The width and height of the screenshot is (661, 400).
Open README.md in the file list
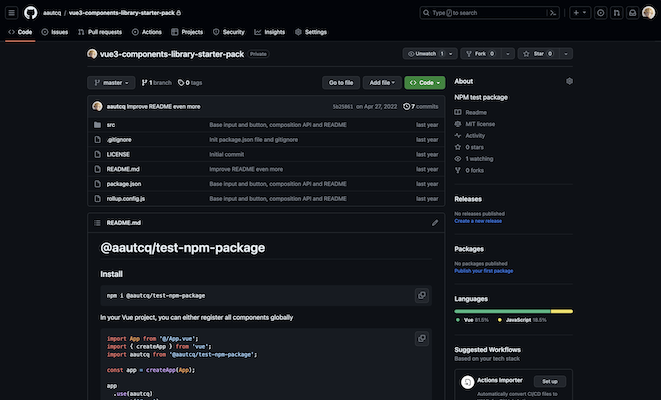pyautogui.click(x=123, y=169)
